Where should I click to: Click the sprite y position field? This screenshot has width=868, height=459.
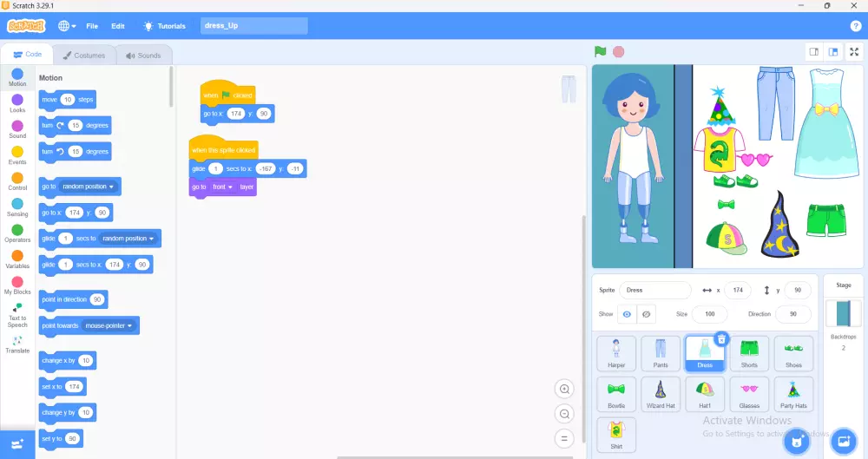click(797, 290)
